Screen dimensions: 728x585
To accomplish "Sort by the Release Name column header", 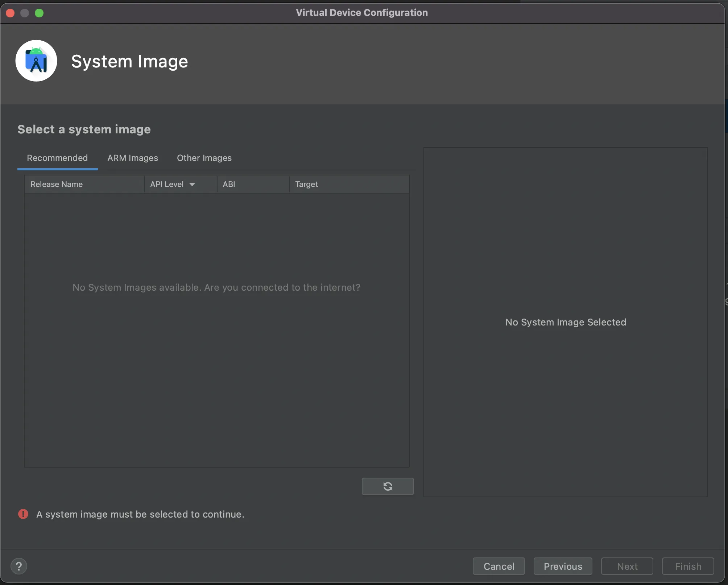I will (x=57, y=184).
